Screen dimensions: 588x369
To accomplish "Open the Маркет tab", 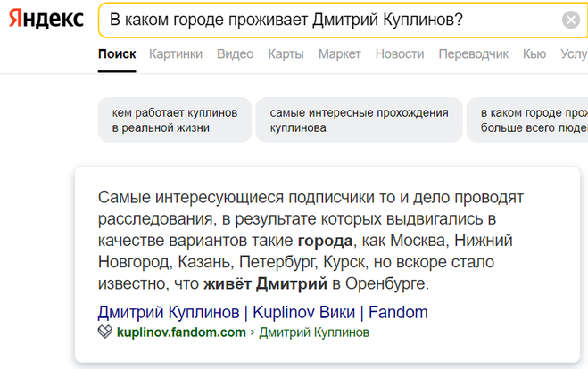I will click(x=339, y=54).
